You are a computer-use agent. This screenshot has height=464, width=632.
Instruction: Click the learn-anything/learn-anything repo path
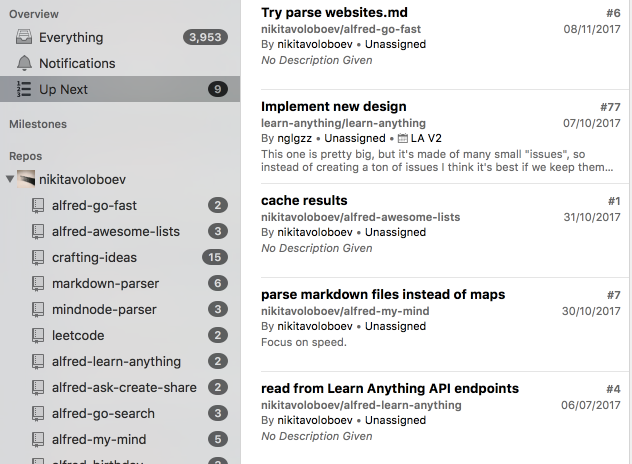pyautogui.click(x=343, y=123)
